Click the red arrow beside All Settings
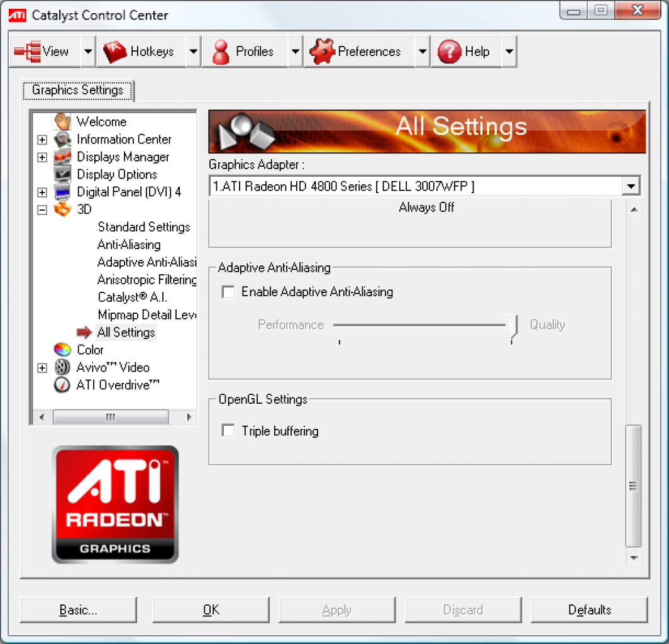This screenshot has width=669, height=644. 84,332
